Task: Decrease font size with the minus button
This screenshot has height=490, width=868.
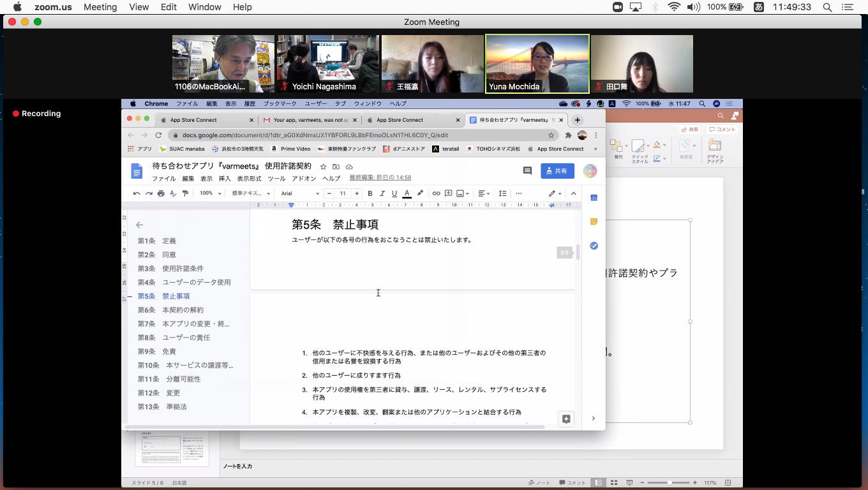Action: 329,193
